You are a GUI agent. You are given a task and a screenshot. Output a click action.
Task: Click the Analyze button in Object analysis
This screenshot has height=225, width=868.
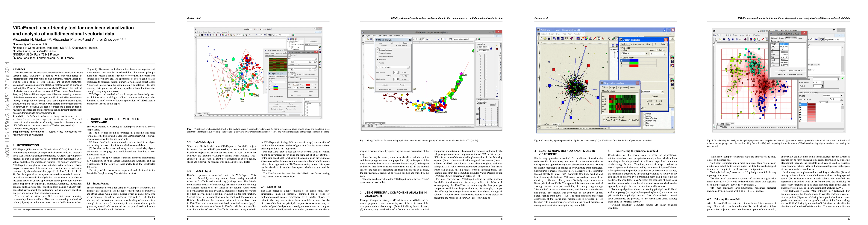click(x=385, y=85)
